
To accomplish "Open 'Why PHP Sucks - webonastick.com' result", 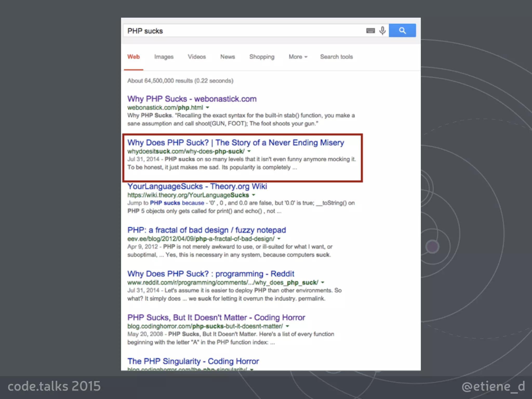I will tap(192, 99).
